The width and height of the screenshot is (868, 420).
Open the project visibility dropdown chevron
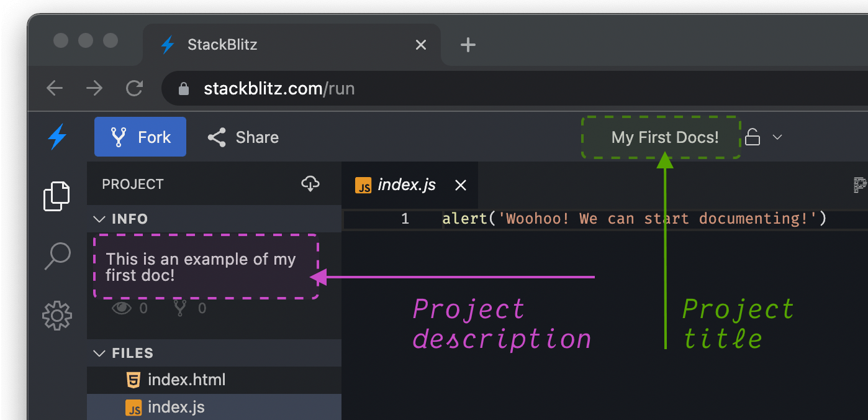coord(777,137)
